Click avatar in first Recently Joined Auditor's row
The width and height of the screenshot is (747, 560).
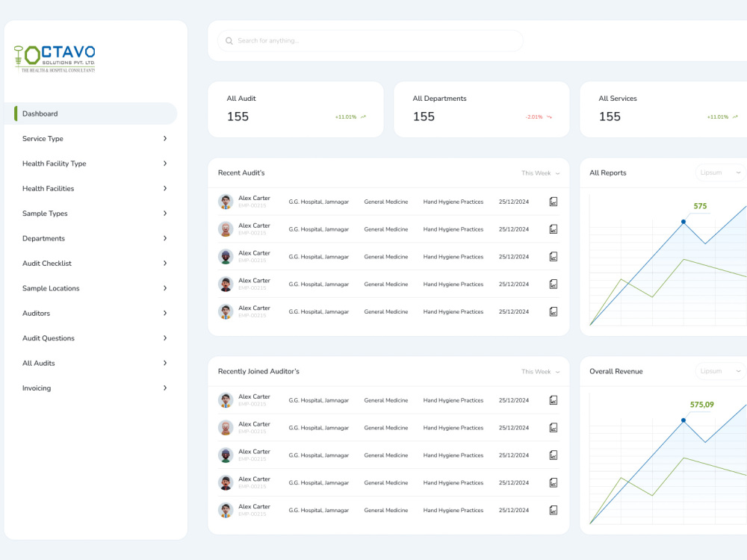pos(226,400)
